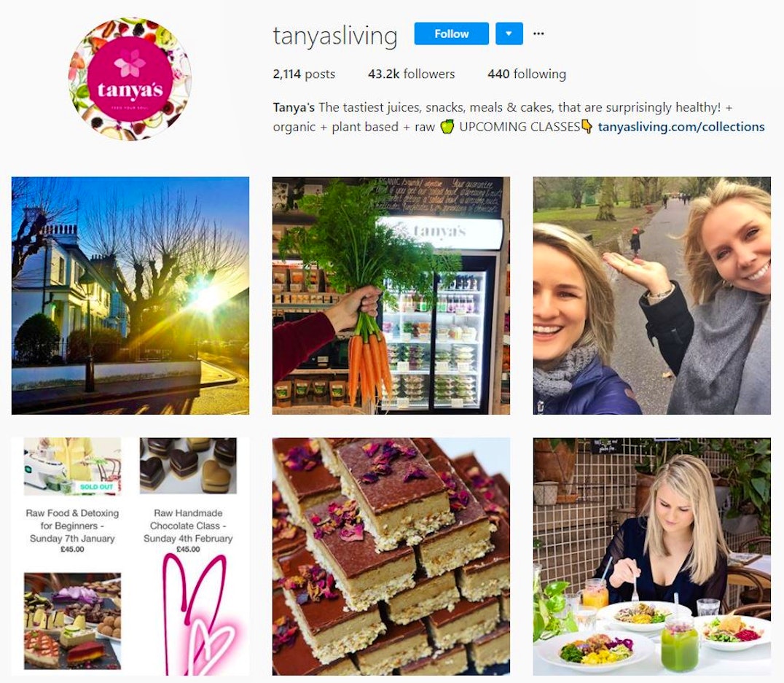Open the raw chocolate class collage post

[130, 556]
